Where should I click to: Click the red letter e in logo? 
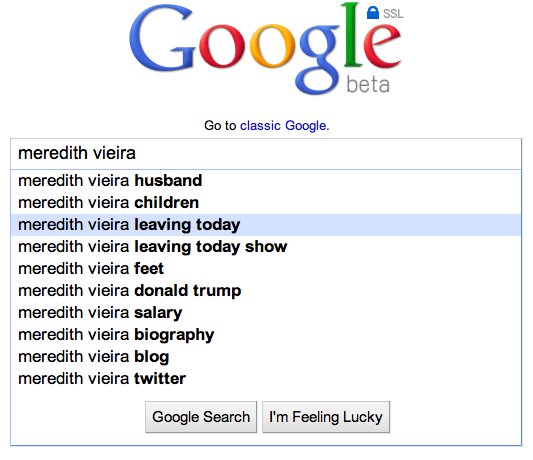click(382, 46)
